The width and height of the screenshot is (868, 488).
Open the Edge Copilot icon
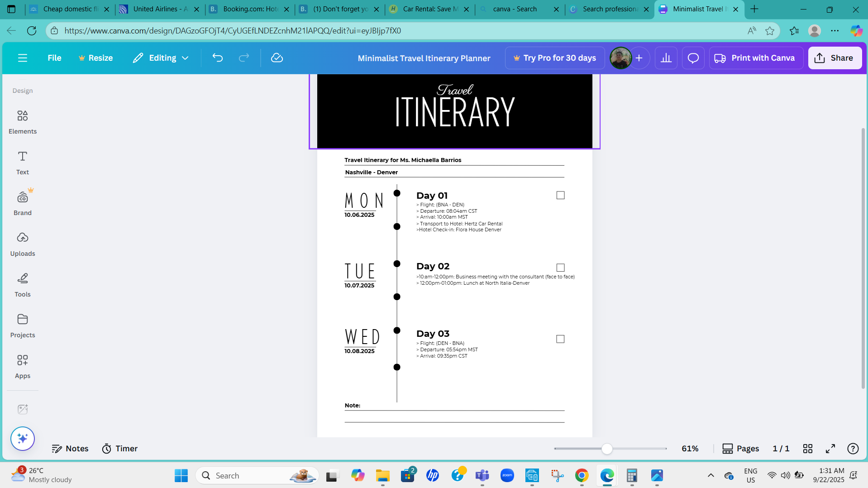coord(856,31)
